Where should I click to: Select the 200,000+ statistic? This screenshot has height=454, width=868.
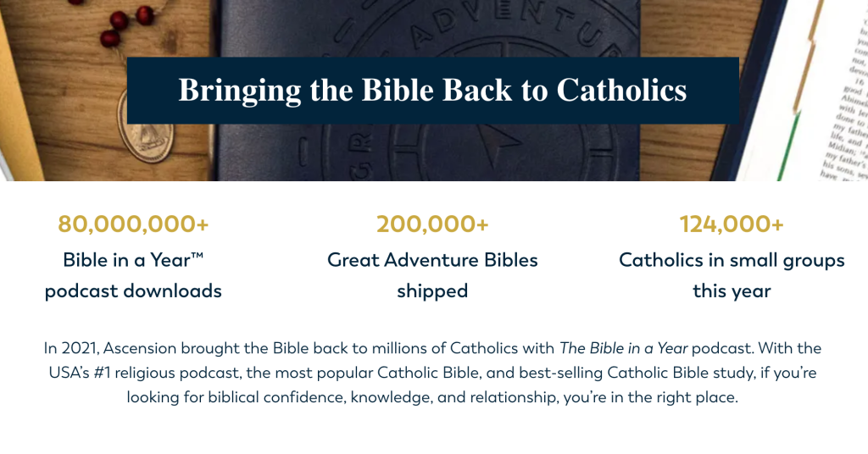coord(432,224)
